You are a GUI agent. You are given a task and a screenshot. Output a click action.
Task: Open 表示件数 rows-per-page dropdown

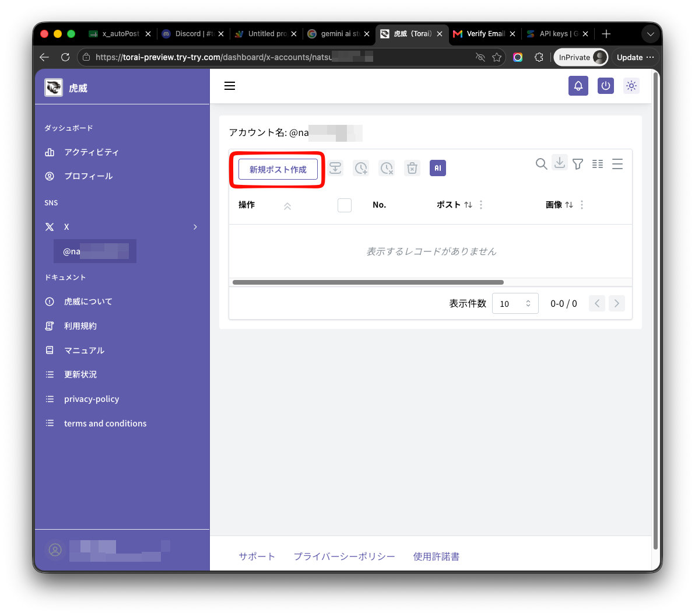point(515,303)
